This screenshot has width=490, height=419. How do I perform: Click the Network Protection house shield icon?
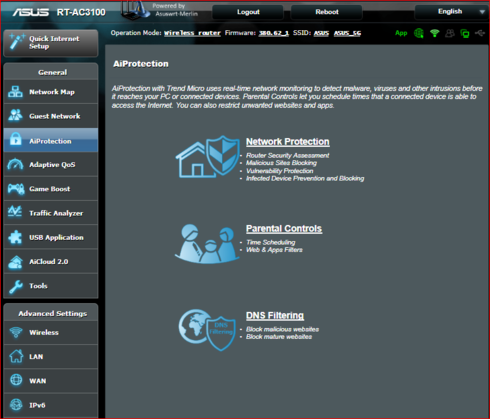(x=208, y=156)
